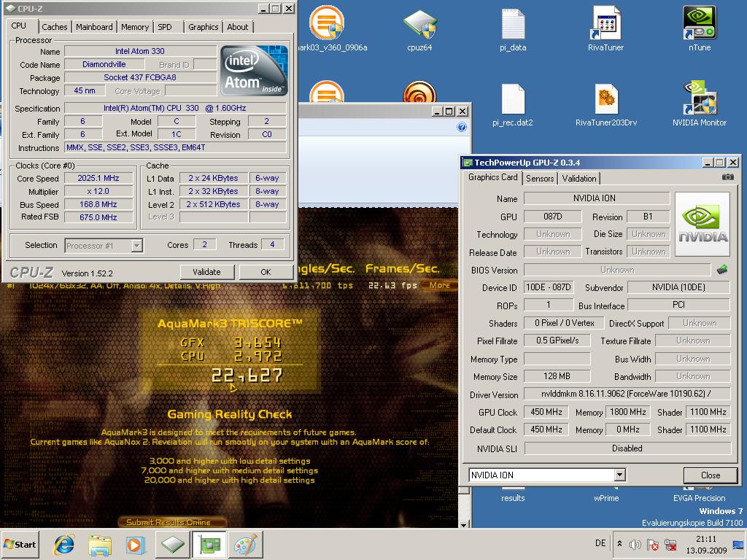Click the DE language indicator in taskbar

click(x=601, y=543)
